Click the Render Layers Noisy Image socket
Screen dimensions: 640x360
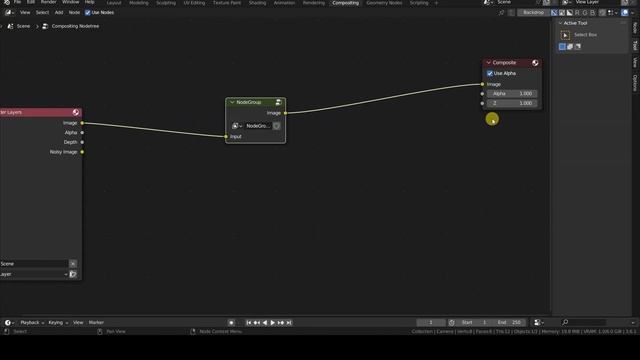point(82,152)
